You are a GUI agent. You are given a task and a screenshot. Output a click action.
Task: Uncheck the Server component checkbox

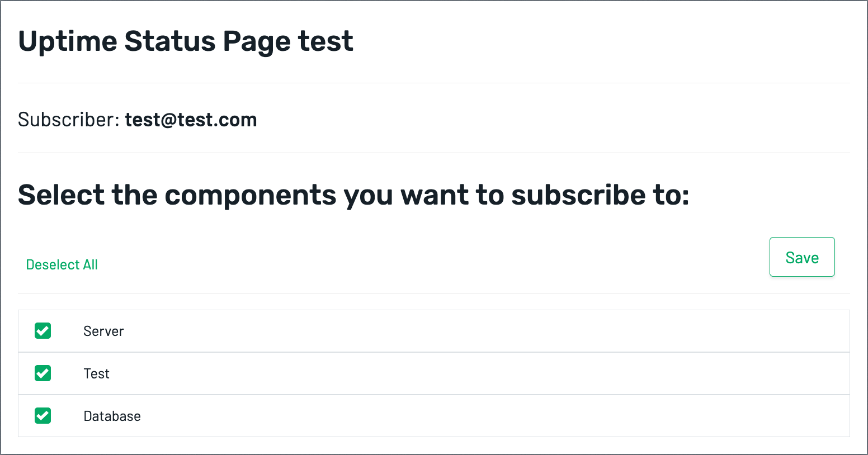click(x=43, y=331)
